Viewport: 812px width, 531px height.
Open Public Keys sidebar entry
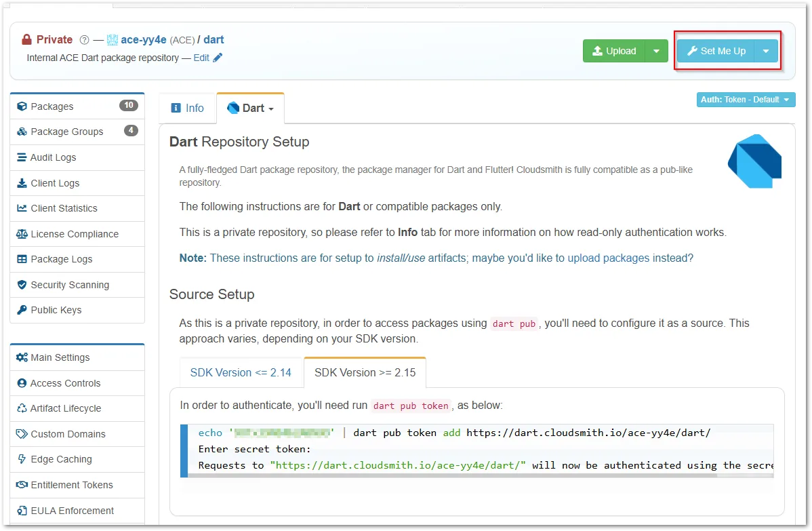click(x=77, y=310)
